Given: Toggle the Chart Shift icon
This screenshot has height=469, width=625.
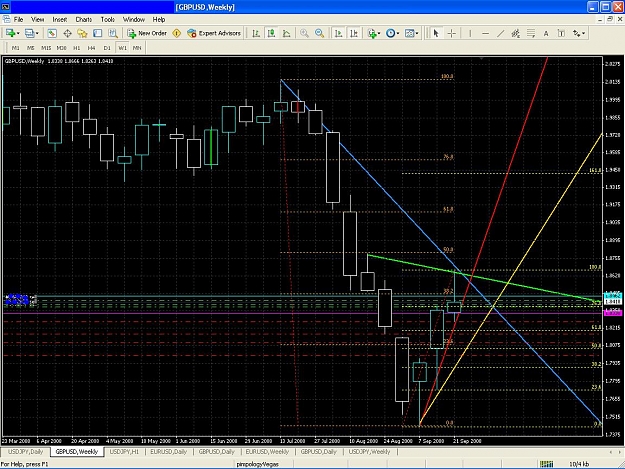Looking at the screenshot, I should click(354, 33).
